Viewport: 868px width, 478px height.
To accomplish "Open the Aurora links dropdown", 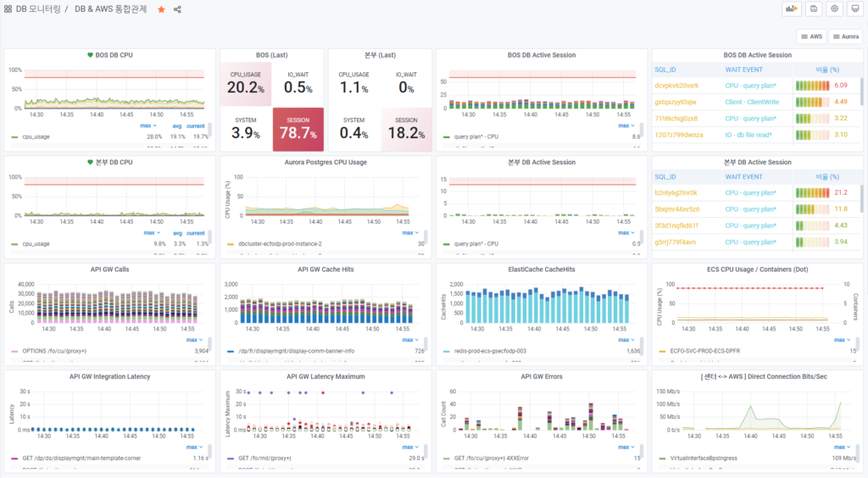I will pyautogui.click(x=846, y=36).
